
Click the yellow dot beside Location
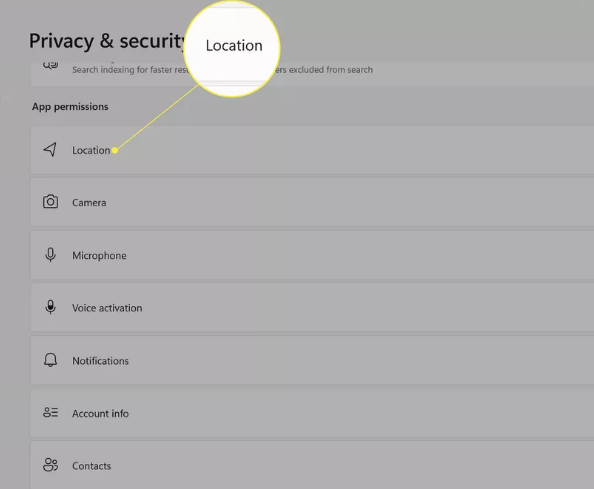point(115,150)
